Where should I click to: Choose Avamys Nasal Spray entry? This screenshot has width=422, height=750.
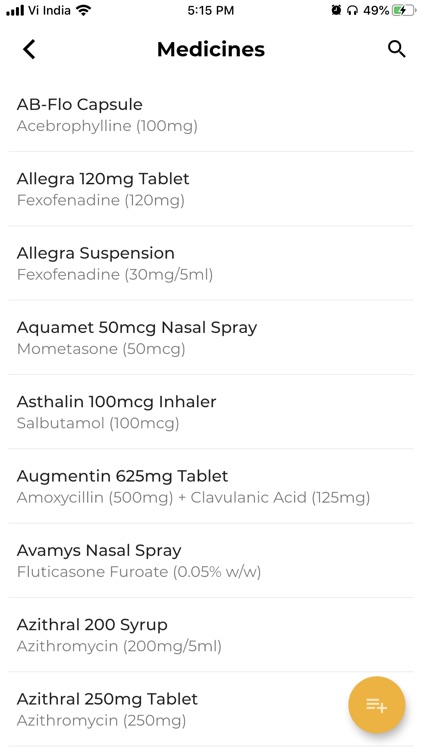pos(211,561)
